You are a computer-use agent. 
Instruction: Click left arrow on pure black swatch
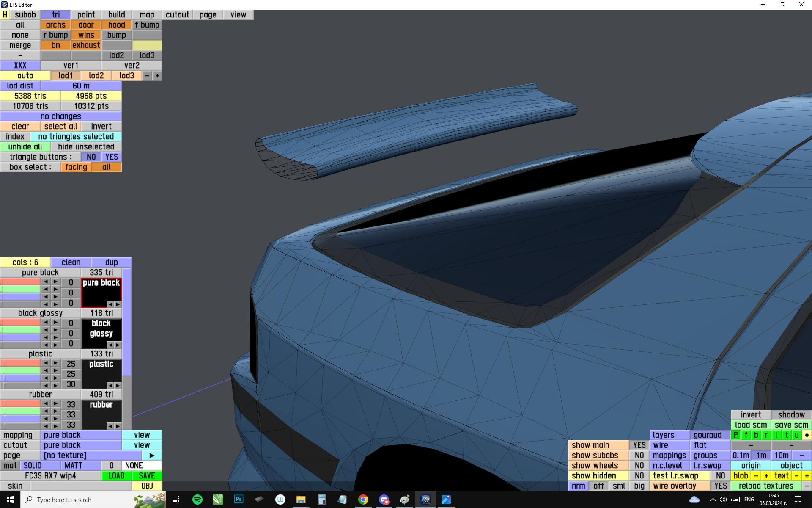[x=110, y=304]
